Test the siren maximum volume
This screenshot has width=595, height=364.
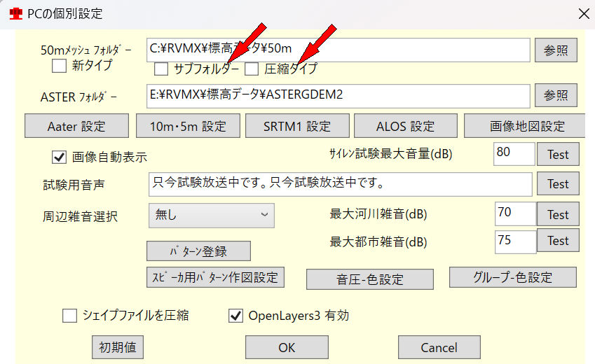pyautogui.click(x=558, y=154)
